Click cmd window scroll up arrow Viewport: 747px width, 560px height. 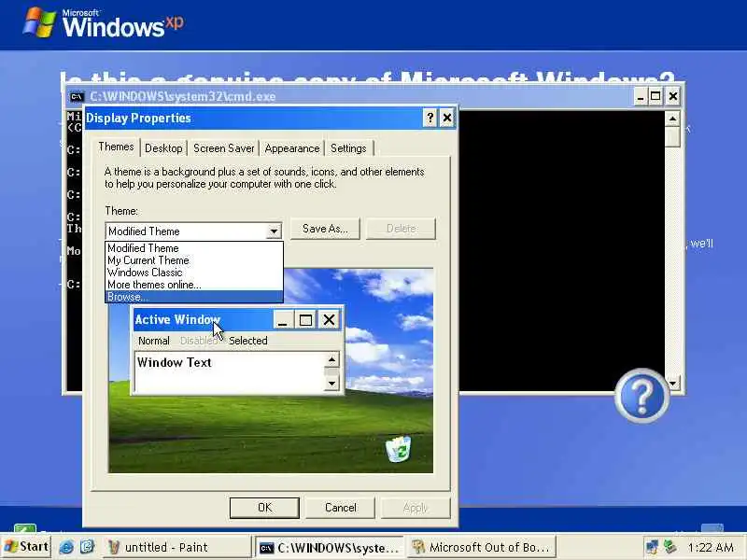pos(672,119)
